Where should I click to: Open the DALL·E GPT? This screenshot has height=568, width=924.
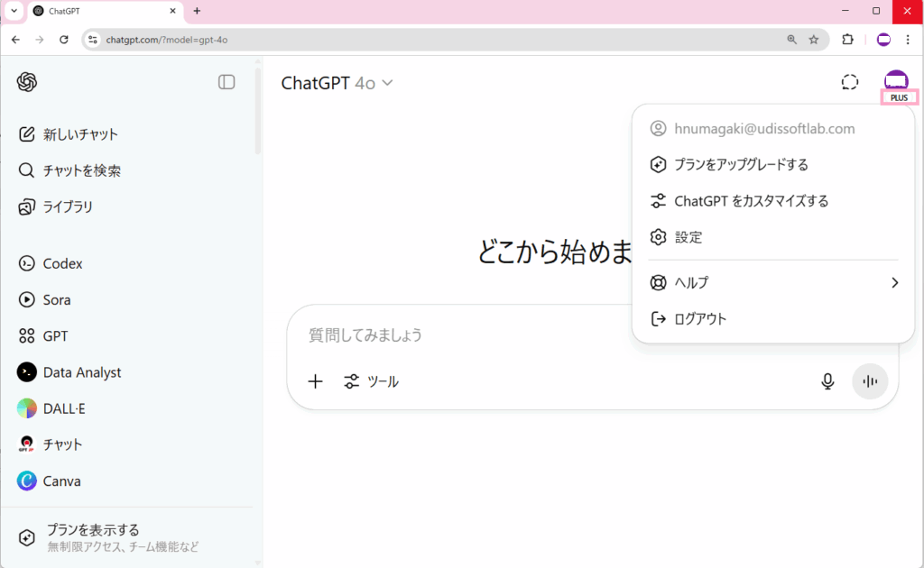point(51,408)
